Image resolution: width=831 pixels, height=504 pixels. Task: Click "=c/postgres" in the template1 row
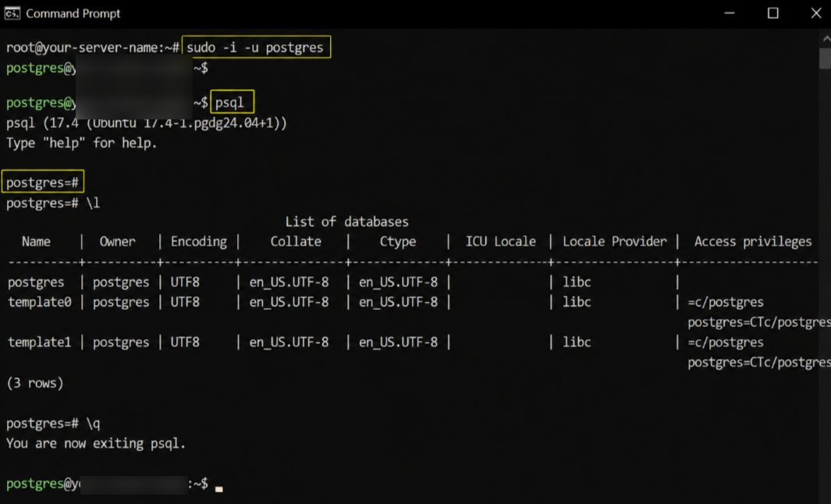pos(726,343)
